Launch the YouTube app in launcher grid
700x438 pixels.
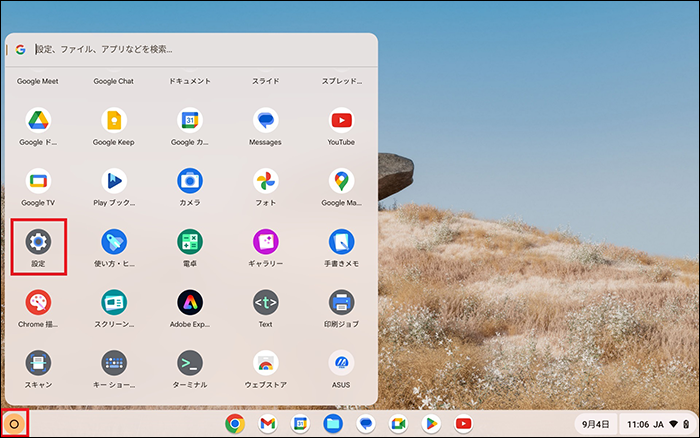(x=341, y=121)
